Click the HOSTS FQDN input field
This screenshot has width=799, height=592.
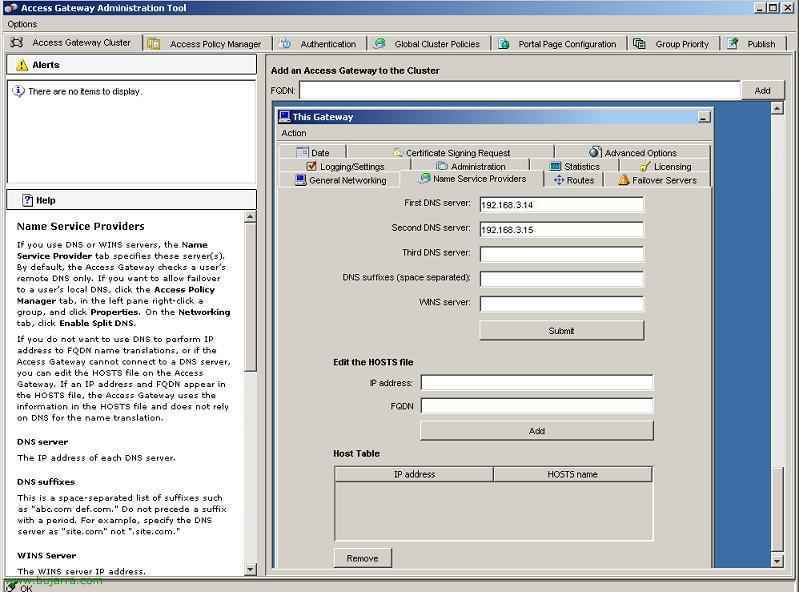click(x=537, y=406)
